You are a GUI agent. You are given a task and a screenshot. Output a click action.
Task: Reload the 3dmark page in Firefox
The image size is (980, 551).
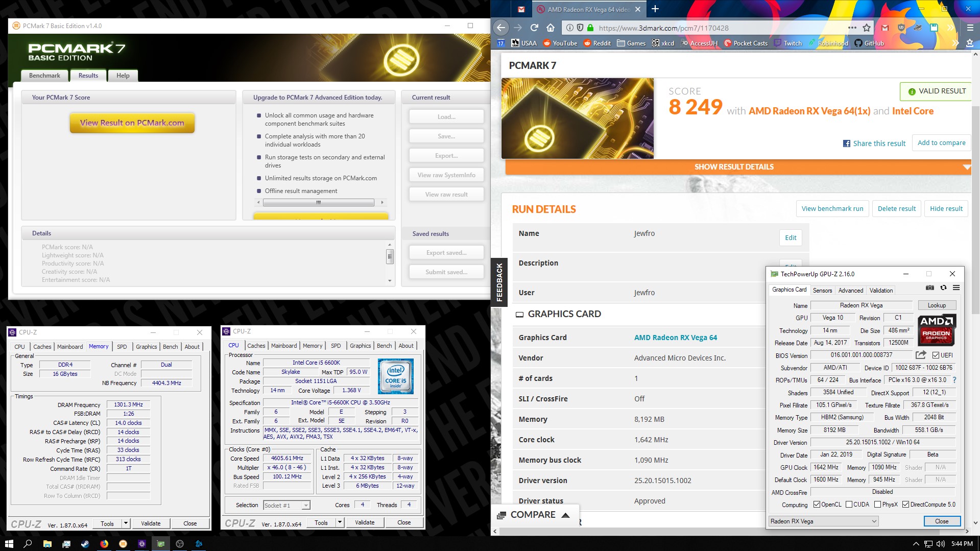click(x=534, y=28)
